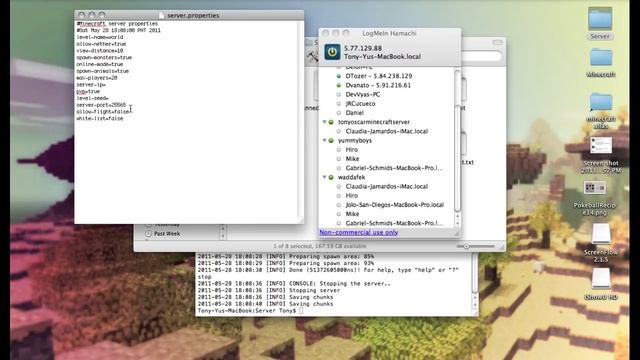The height and width of the screenshot is (360, 640).
Task: Click the server-port=25565 line
Action: click(101, 105)
